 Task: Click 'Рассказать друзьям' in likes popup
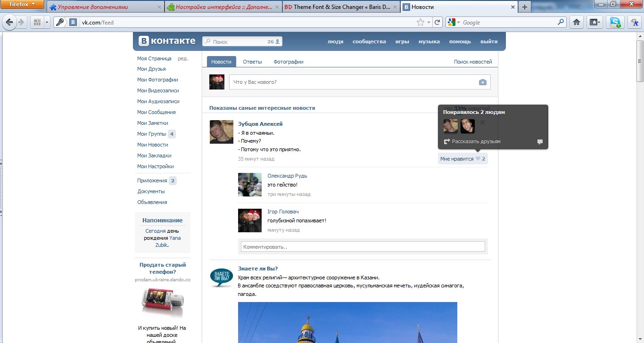point(476,141)
